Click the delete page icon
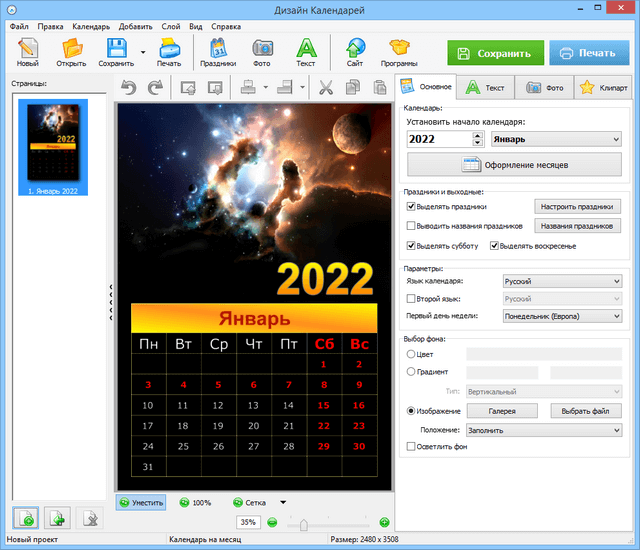Image resolution: width=640 pixels, height=550 pixels. point(89,518)
